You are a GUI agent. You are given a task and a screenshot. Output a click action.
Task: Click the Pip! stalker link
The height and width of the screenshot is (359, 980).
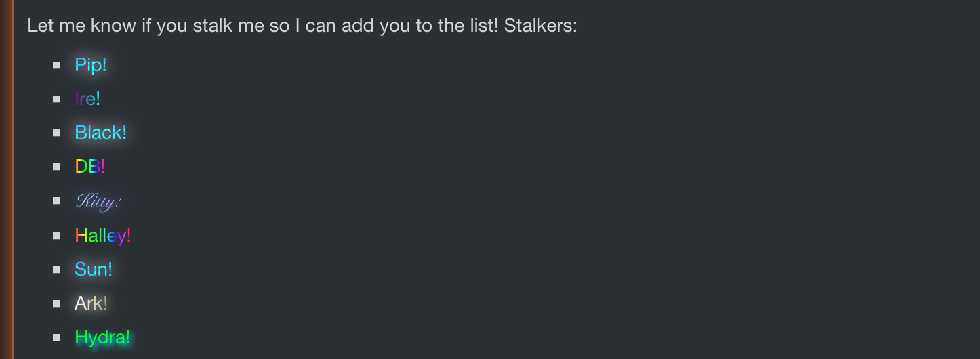(91, 65)
